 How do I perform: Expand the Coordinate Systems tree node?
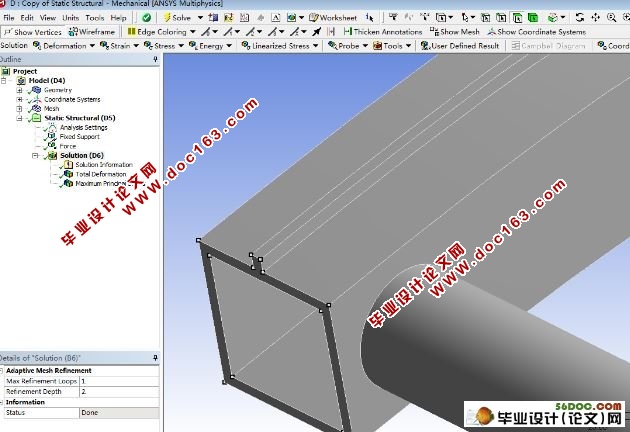tap(19, 99)
